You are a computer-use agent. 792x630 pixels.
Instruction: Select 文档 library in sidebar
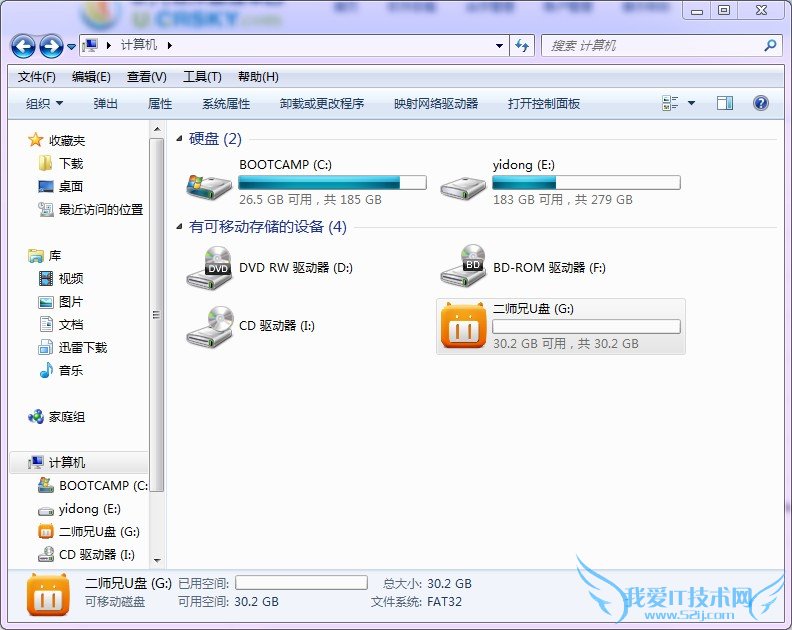pos(61,324)
